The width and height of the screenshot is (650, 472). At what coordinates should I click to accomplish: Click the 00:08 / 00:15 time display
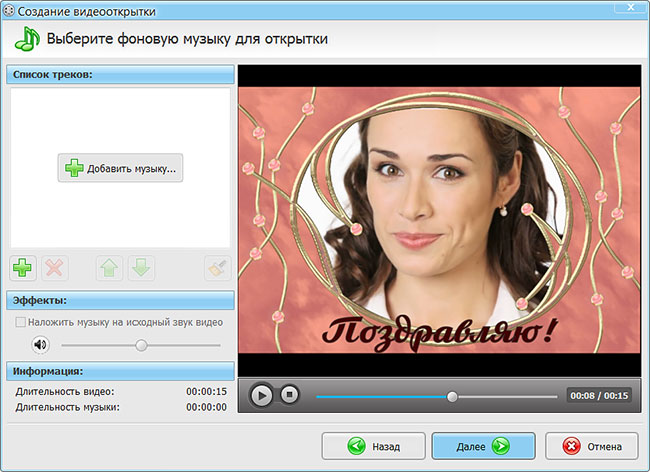click(x=599, y=396)
